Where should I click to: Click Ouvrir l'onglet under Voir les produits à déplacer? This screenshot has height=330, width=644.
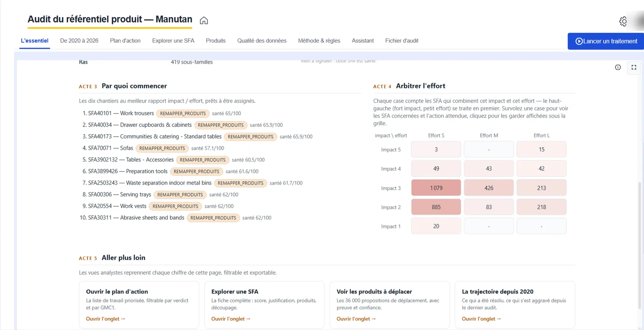[x=356, y=319]
